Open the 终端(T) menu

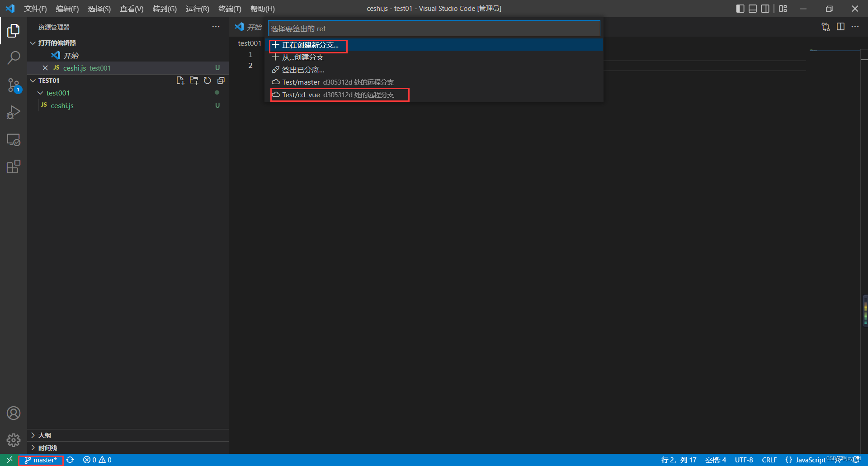230,9
